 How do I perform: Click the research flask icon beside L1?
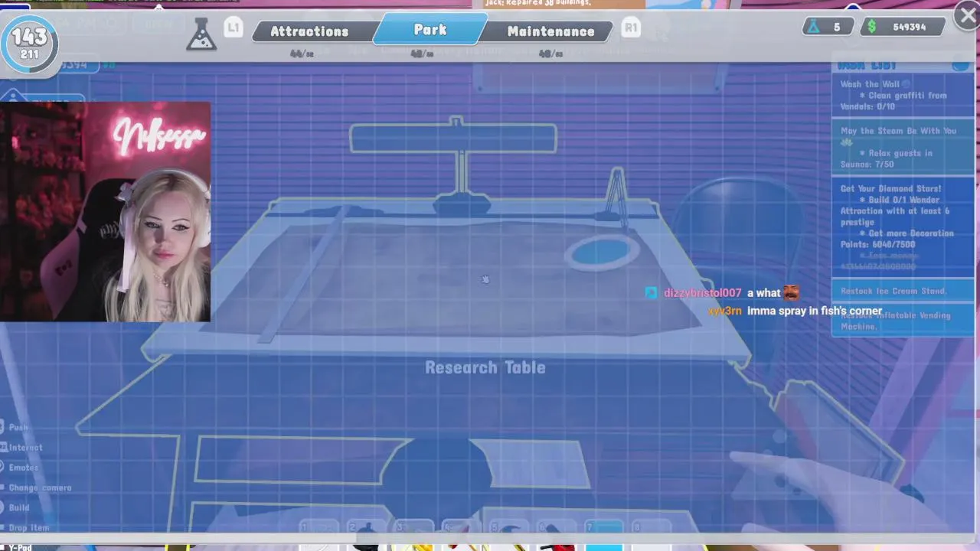(201, 34)
